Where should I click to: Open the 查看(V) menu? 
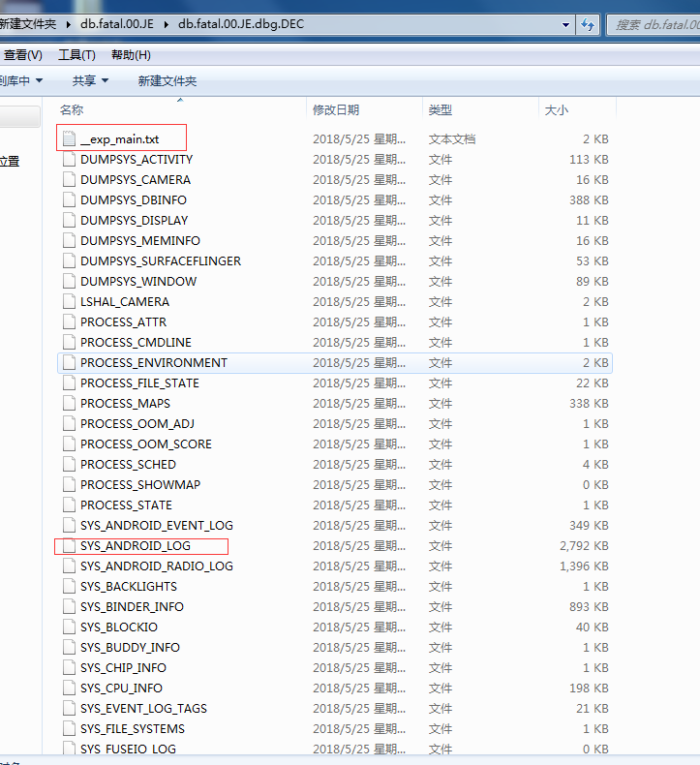(x=22, y=55)
